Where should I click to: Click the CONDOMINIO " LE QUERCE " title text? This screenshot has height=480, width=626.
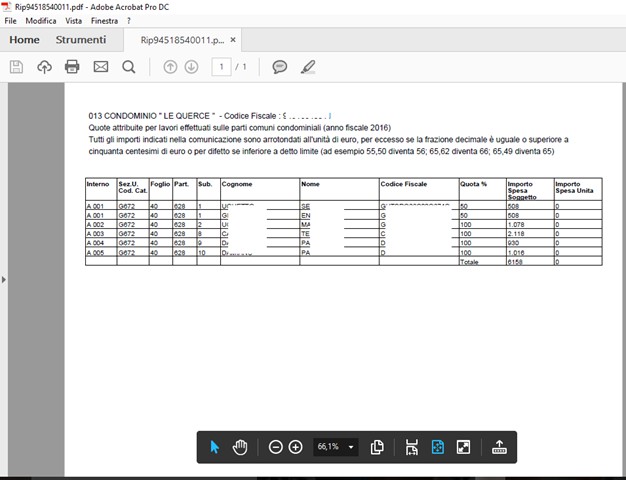[160, 116]
